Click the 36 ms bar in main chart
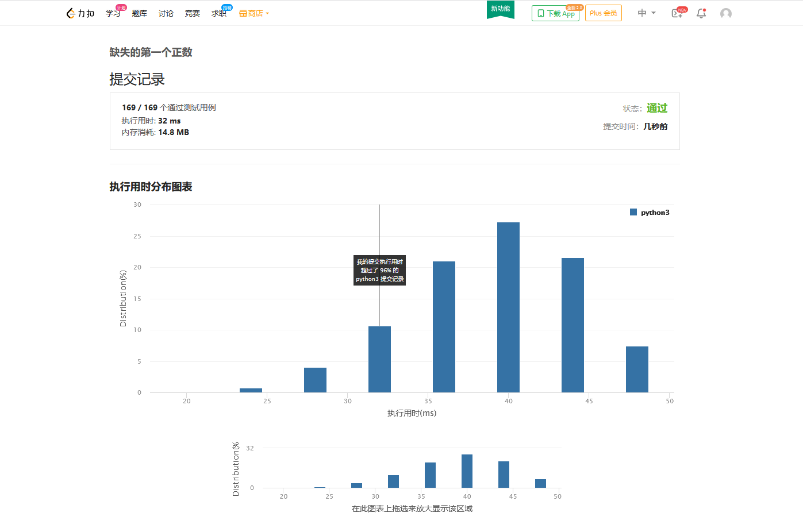Viewport: 803px width, 532px height. [444, 327]
